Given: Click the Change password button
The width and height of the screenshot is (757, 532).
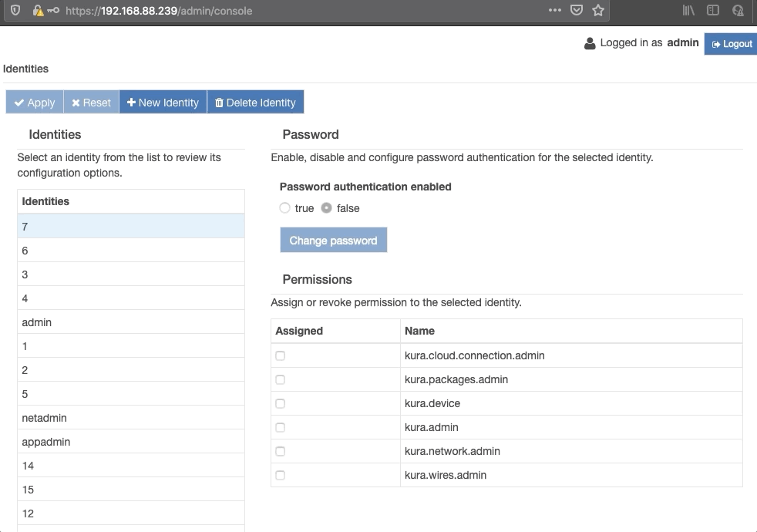Looking at the screenshot, I should [333, 240].
